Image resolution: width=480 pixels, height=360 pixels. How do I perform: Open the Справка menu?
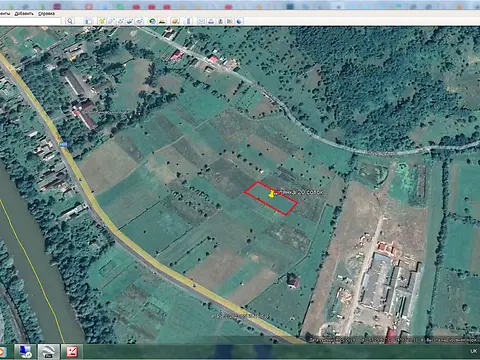pos(46,14)
